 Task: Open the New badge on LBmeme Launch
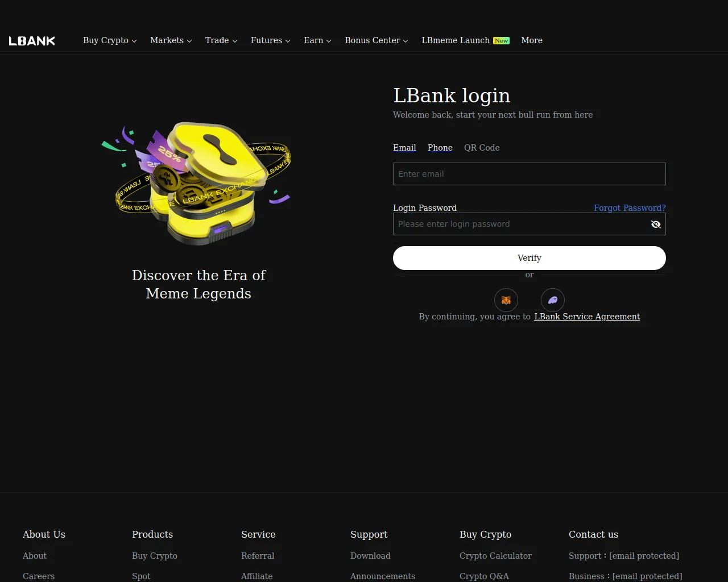click(x=501, y=41)
